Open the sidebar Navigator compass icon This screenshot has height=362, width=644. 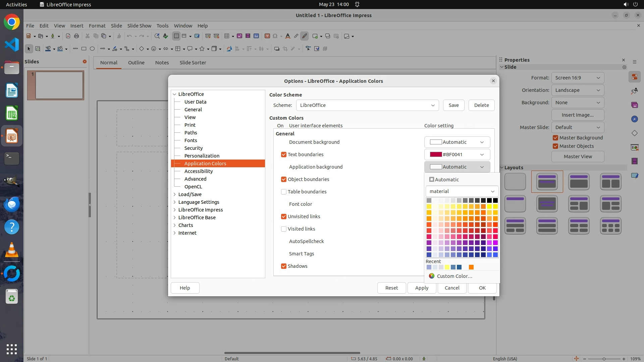(x=634, y=119)
